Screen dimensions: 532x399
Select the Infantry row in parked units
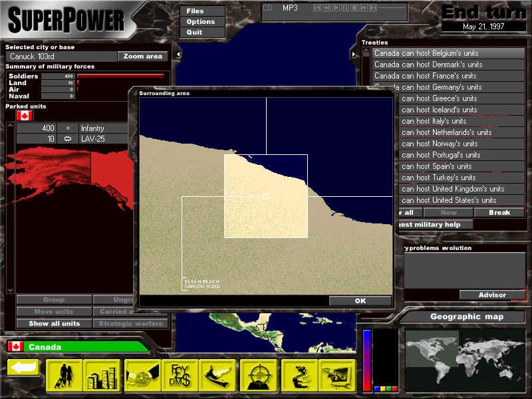[72, 128]
